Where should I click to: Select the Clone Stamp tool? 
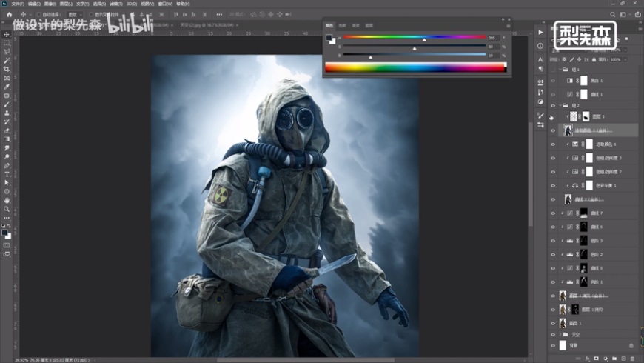pyautogui.click(x=7, y=113)
